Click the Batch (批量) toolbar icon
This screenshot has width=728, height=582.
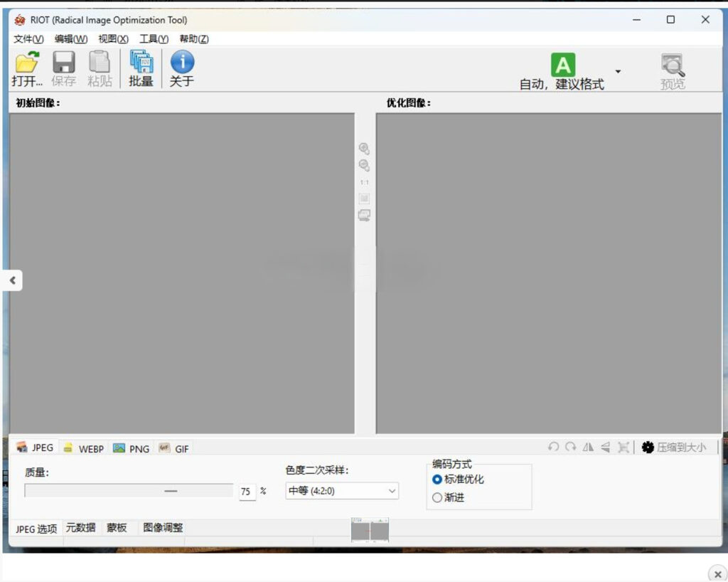pyautogui.click(x=141, y=63)
